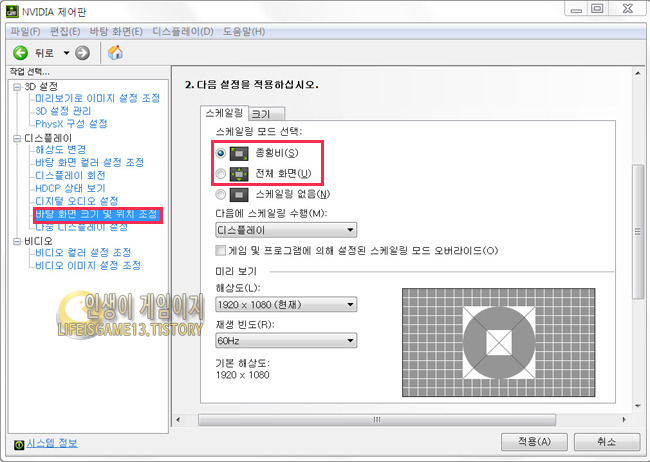This screenshot has height=462, width=650.
Task: Collapse the 비디오 tree node
Action: [x=17, y=241]
